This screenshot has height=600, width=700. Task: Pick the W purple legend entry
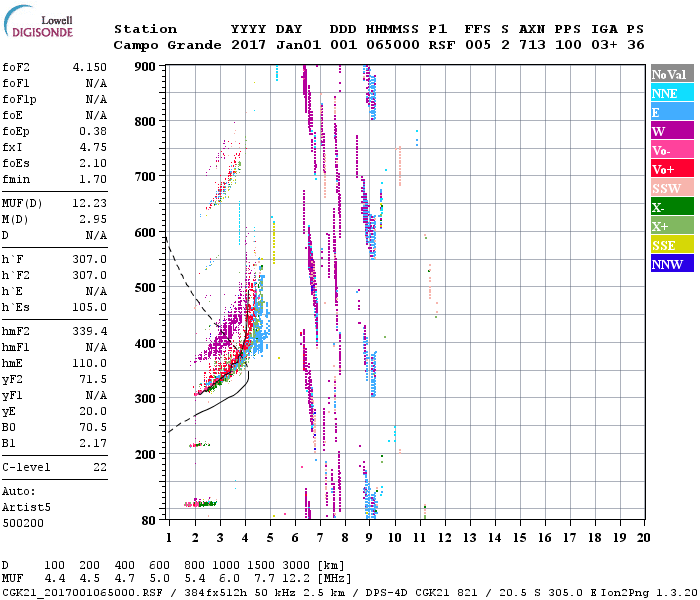point(667,131)
